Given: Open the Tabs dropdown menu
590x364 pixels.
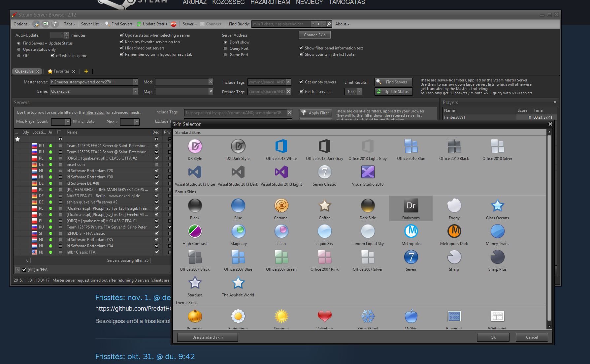Looking at the screenshot, I should tap(70, 24).
